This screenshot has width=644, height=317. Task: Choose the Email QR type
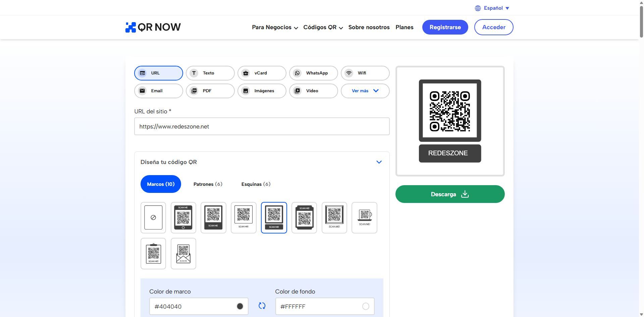[158, 91]
